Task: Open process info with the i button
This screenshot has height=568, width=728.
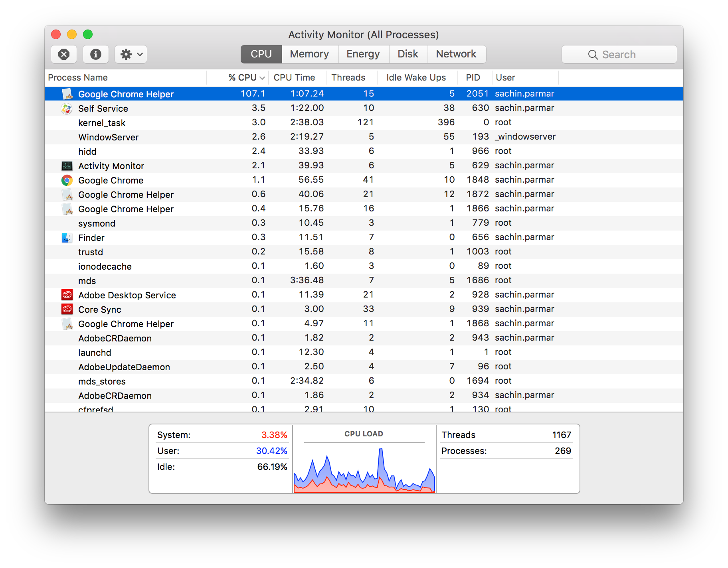Action: [96, 54]
